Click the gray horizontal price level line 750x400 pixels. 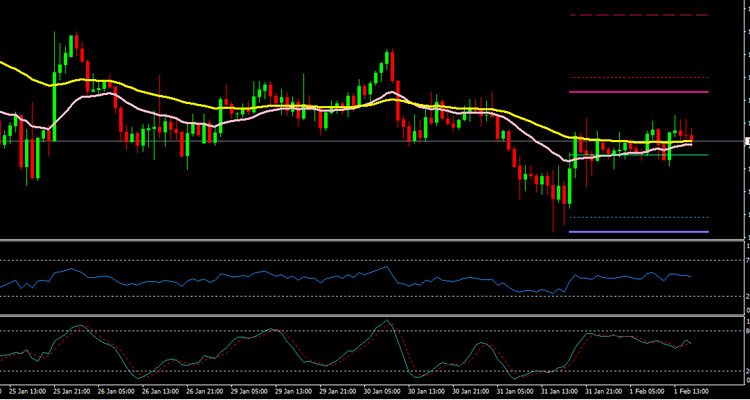(x=300, y=141)
